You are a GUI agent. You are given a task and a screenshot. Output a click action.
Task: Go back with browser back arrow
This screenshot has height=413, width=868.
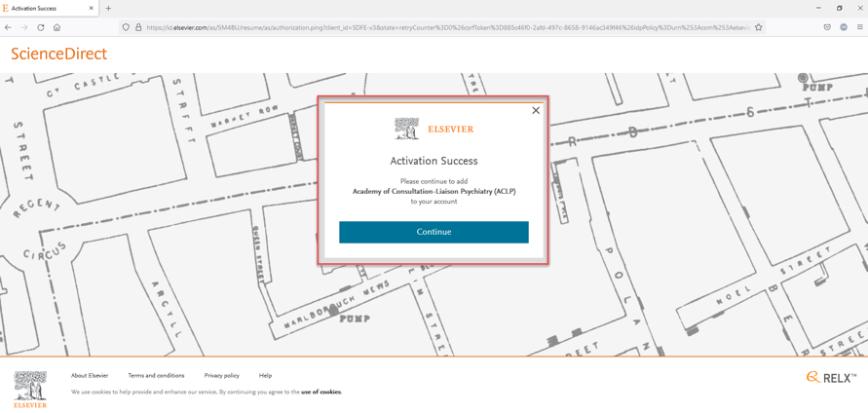pyautogui.click(x=8, y=27)
